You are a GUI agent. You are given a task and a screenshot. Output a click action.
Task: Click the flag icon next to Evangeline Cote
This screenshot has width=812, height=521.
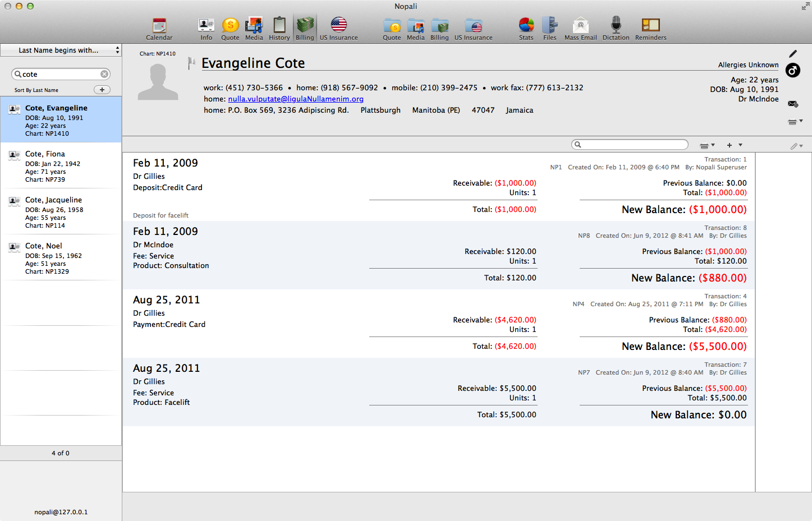pos(191,63)
